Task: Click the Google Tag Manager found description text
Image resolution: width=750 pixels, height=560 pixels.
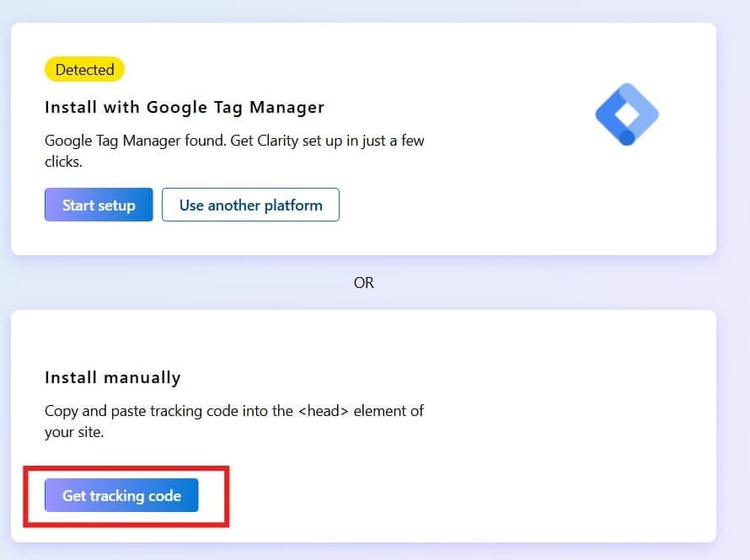Action: click(x=233, y=141)
